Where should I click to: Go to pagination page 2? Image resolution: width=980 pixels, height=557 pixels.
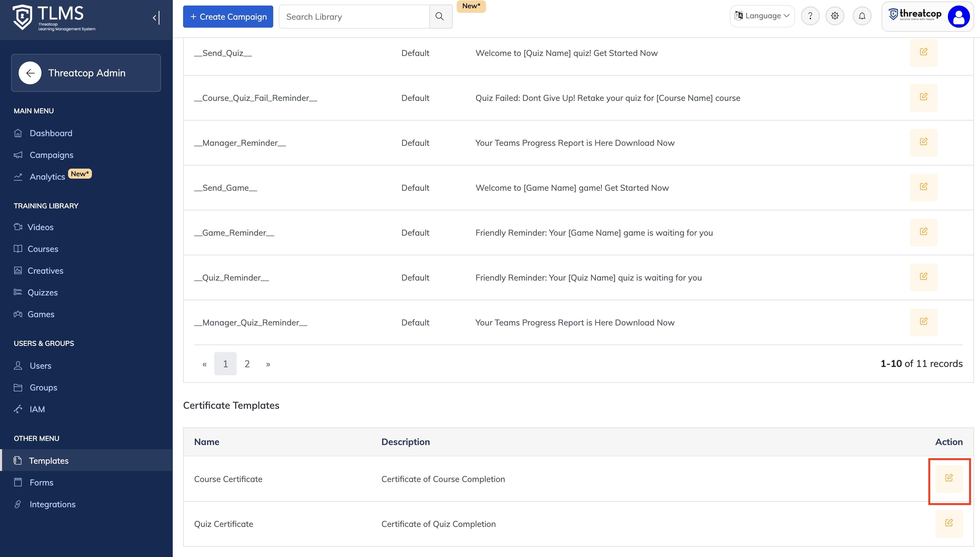pyautogui.click(x=247, y=364)
